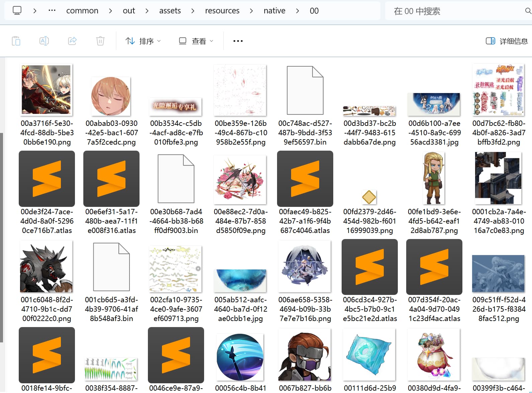
Task: Expand chevron after native breadcrumb
Action: [x=297, y=11]
